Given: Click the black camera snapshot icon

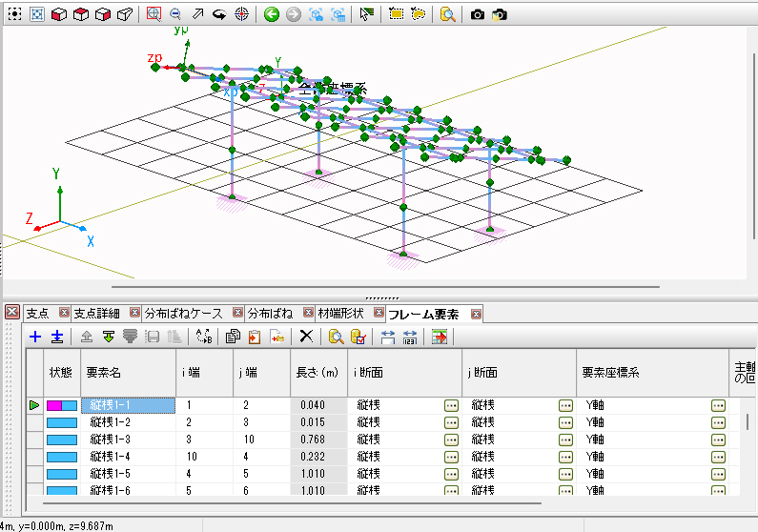Looking at the screenshot, I should click(478, 15).
